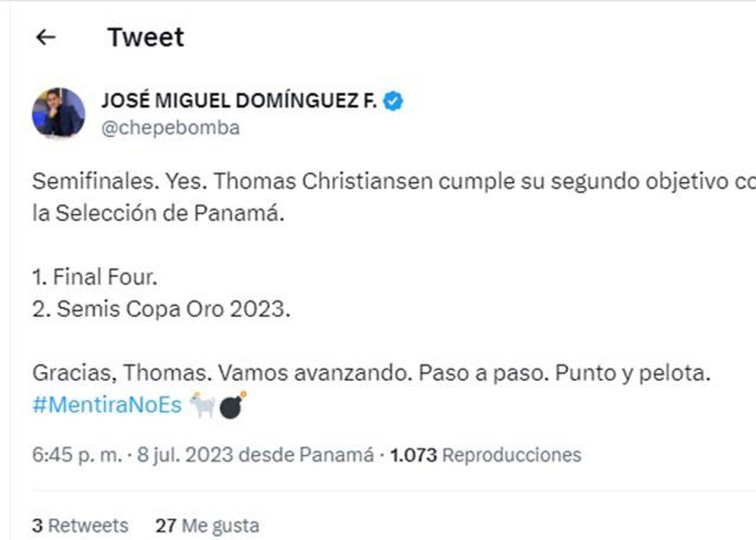
Task: Click the Reproducciones word after views count
Action: [516, 455]
